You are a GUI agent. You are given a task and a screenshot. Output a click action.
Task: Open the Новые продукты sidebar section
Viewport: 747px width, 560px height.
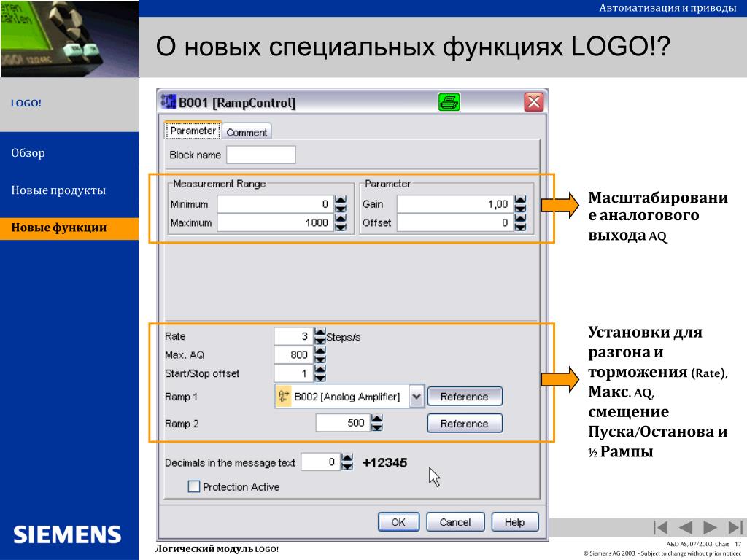point(58,190)
